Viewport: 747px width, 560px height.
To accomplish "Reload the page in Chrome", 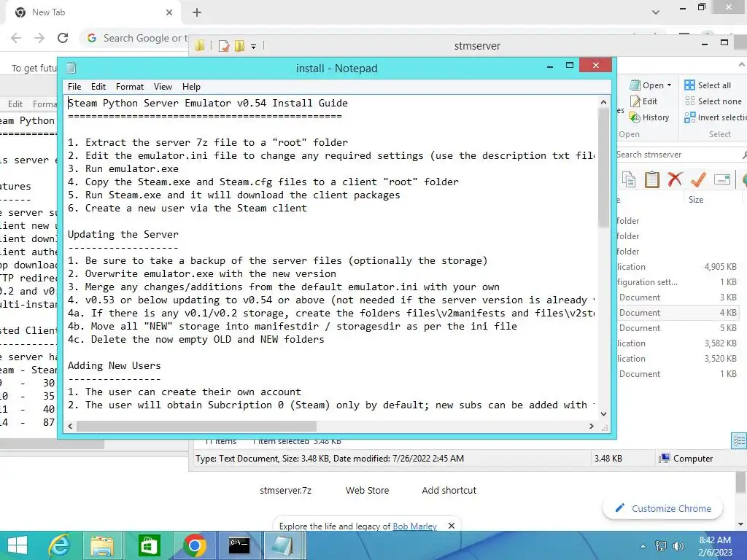I will 63,38.
